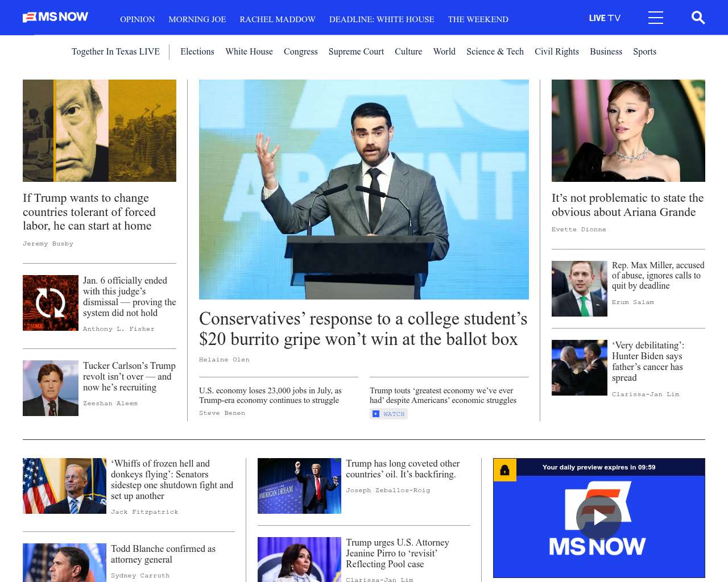728x582 pixels.
Task: Open the main burrito gripe story image
Action: 364,189
